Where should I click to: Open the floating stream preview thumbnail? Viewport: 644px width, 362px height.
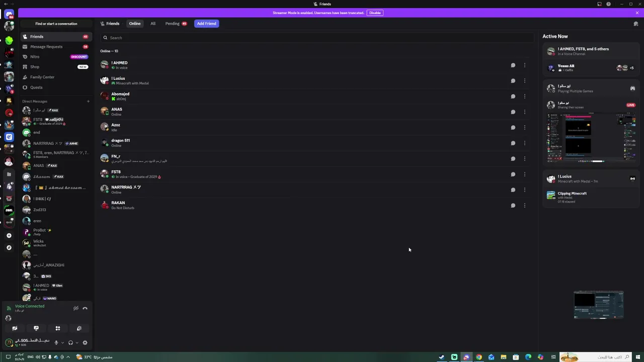click(599, 305)
